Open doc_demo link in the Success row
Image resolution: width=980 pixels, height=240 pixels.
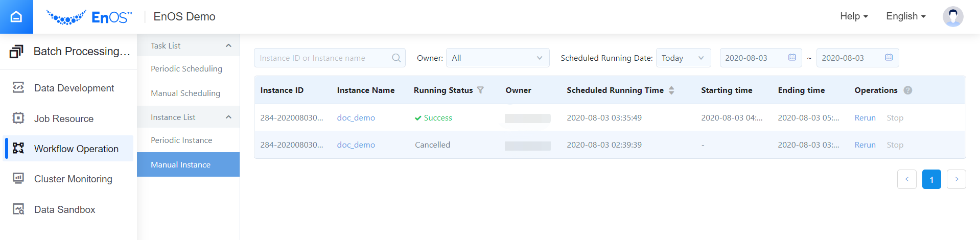[356, 117]
